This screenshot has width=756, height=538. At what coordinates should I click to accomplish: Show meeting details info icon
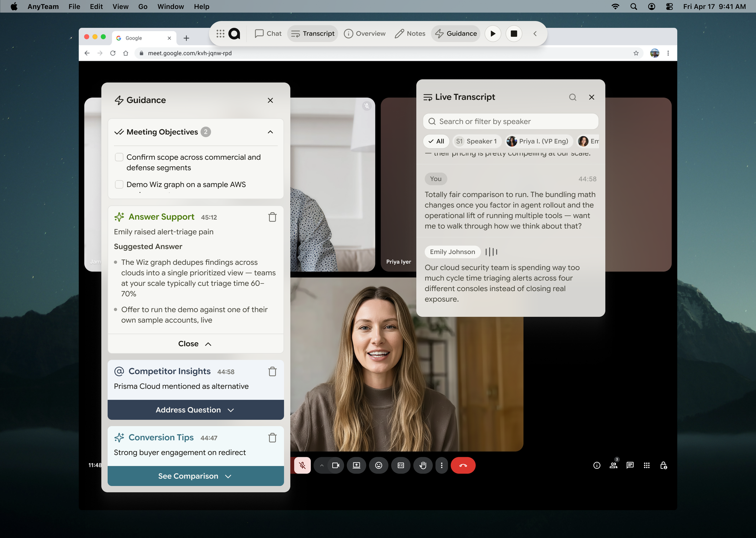pyautogui.click(x=596, y=465)
